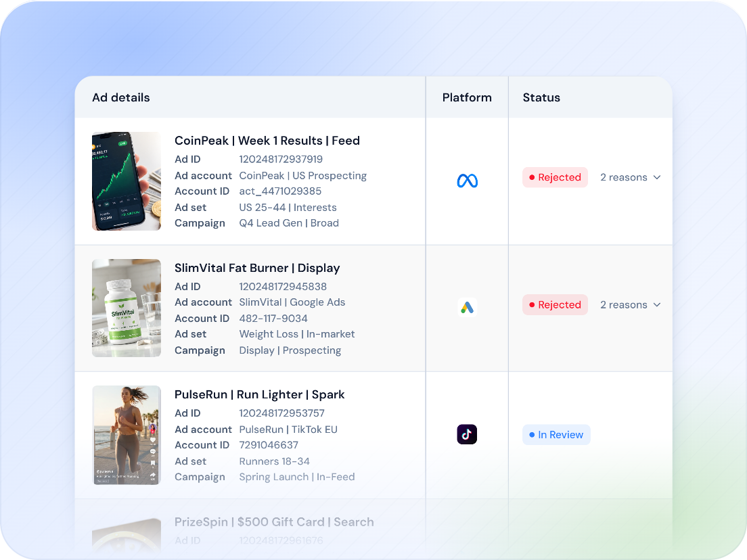Select Ad ID 120248172945838
Image resolution: width=747 pixels, height=560 pixels.
coord(283,286)
